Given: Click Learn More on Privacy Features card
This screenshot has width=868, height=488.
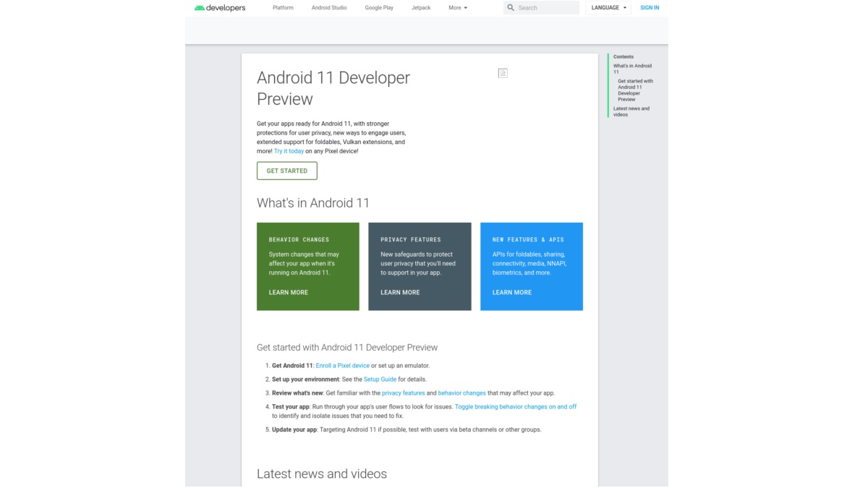Looking at the screenshot, I should pyautogui.click(x=400, y=293).
